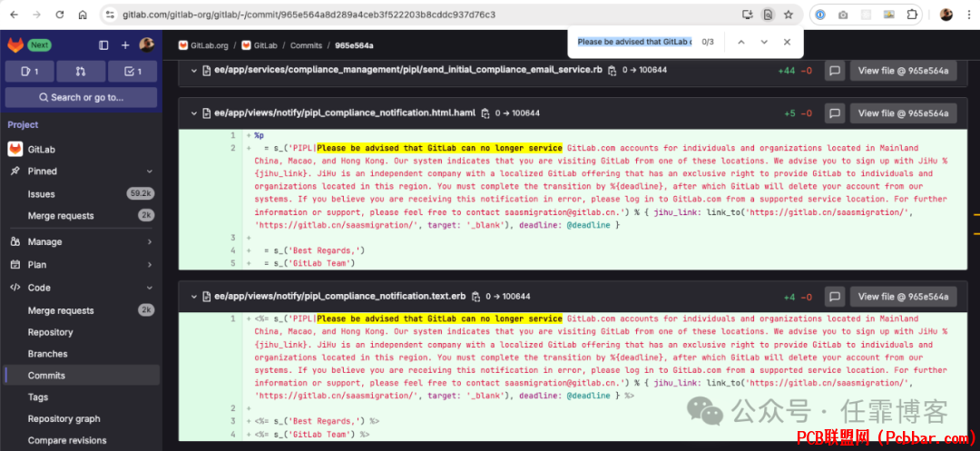Screen dimensions: 980x451
Task: Click the Commits breadcrumb link
Action: 307,45
